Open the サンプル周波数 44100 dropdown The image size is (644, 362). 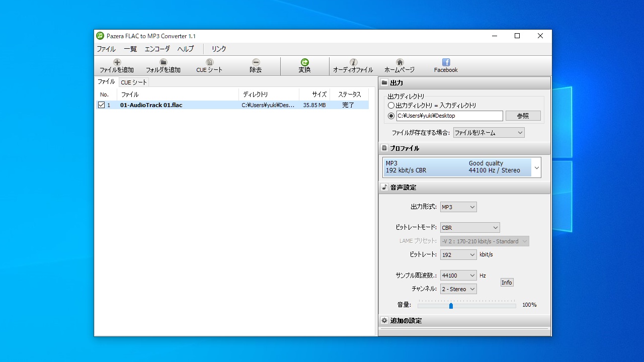[x=458, y=276]
